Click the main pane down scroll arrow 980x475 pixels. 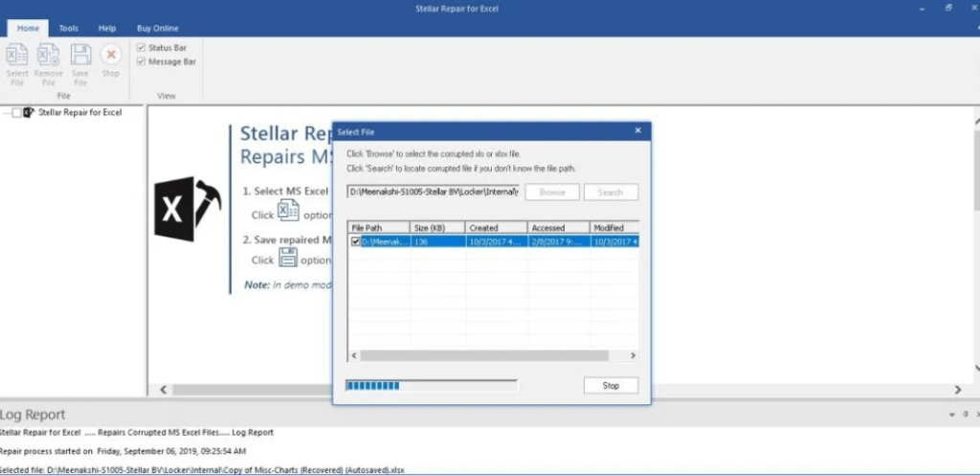(x=977, y=369)
